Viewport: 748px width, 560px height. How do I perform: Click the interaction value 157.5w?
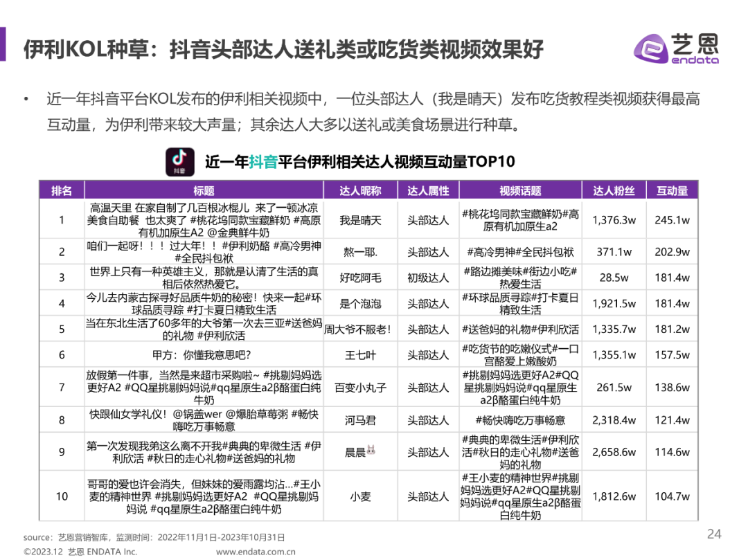[672, 355]
